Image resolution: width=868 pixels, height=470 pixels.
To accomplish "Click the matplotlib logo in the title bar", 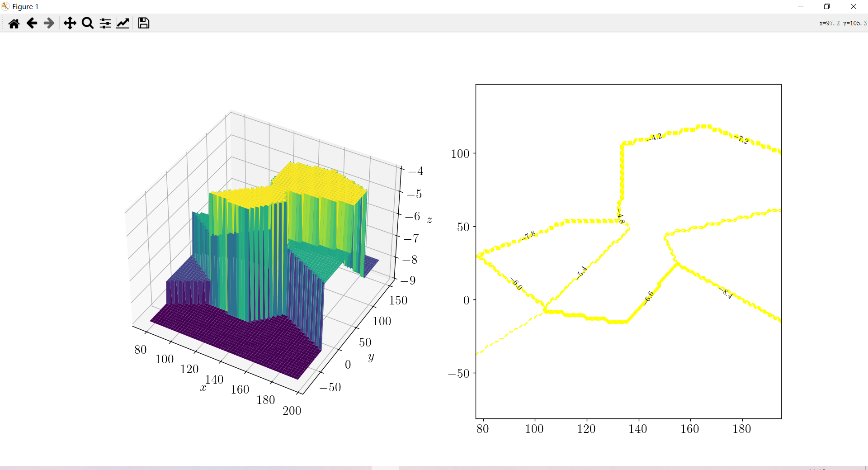I will coord(5,6).
